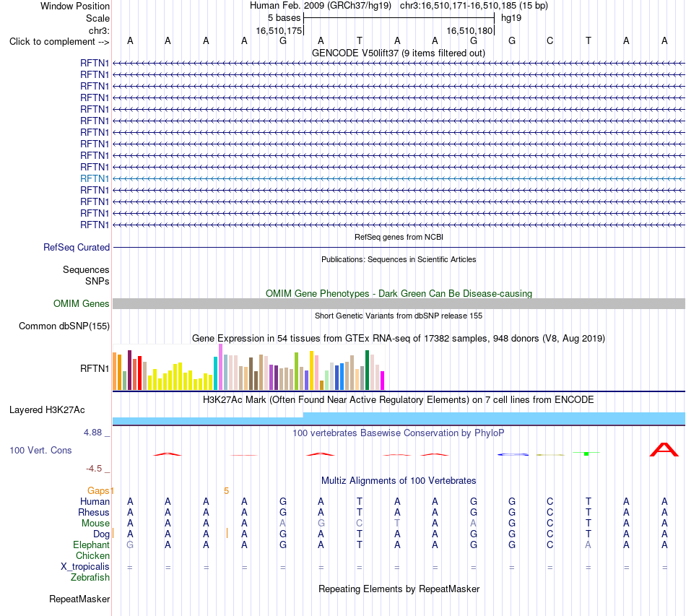Click the magenta last bar in the GTEx chart
The height and width of the screenshot is (616, 686).
coord(383,381)
